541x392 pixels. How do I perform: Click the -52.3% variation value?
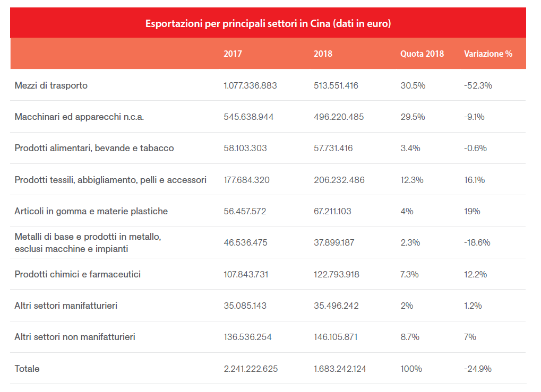(478, 85)
